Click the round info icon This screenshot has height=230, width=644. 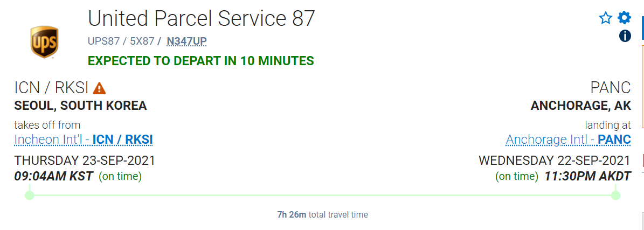coord(625,36)
